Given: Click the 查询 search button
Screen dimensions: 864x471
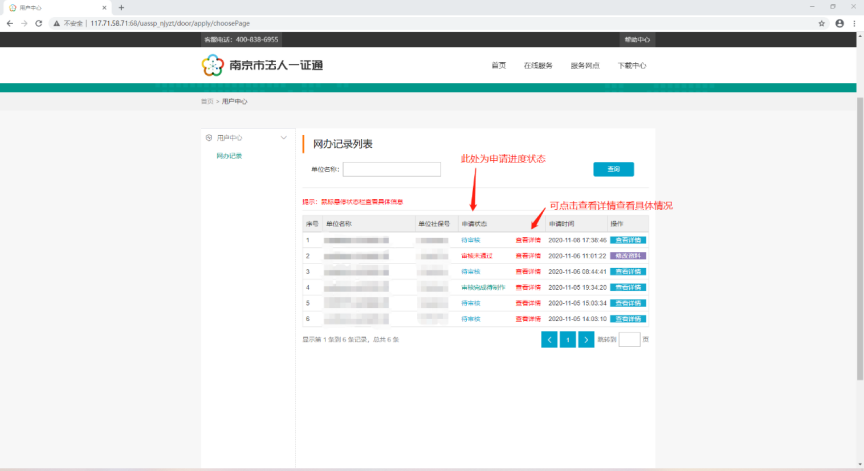Looking at the screenshot, I should [x=613, y=169].
